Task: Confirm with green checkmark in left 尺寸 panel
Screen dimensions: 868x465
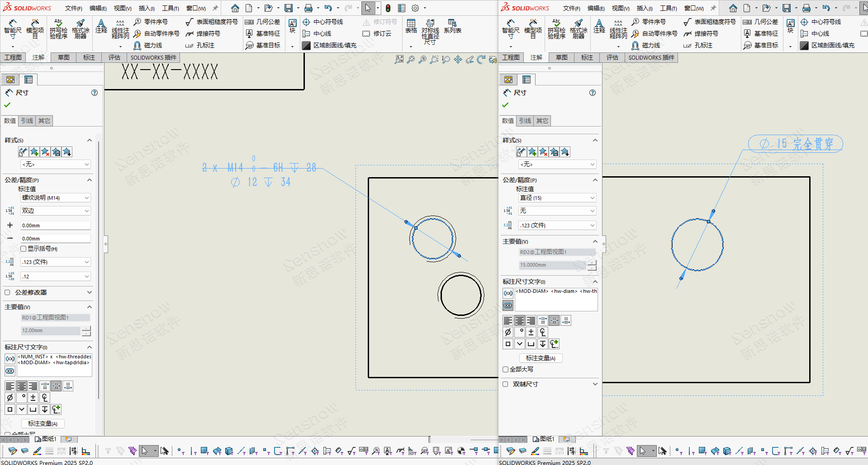Action: click(7, 105)
